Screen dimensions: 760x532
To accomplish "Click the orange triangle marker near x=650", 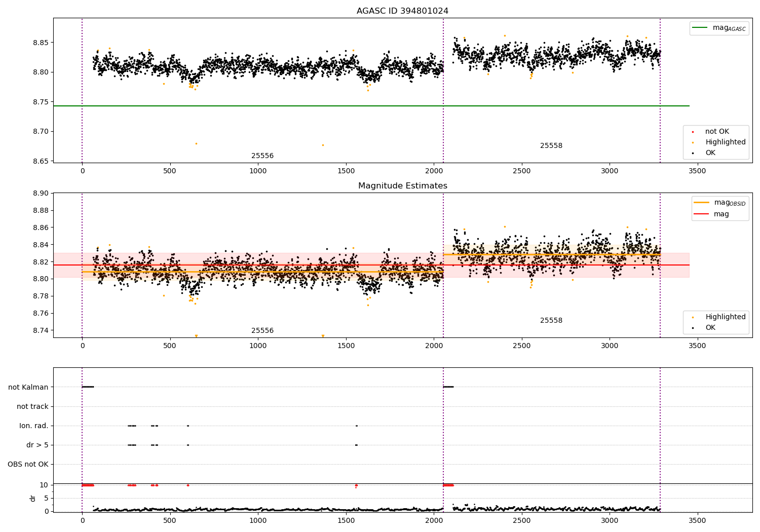I will click(x=196, y=336).
